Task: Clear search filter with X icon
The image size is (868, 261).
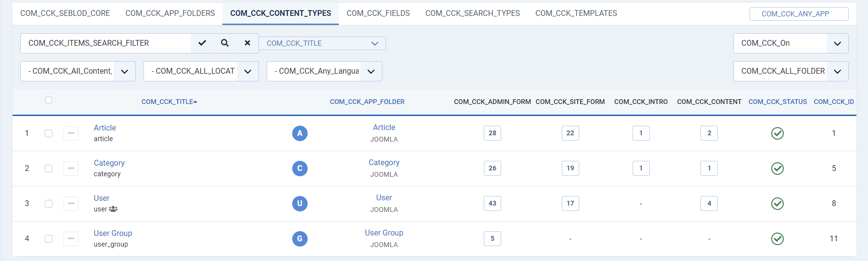Action: [247, 43]
